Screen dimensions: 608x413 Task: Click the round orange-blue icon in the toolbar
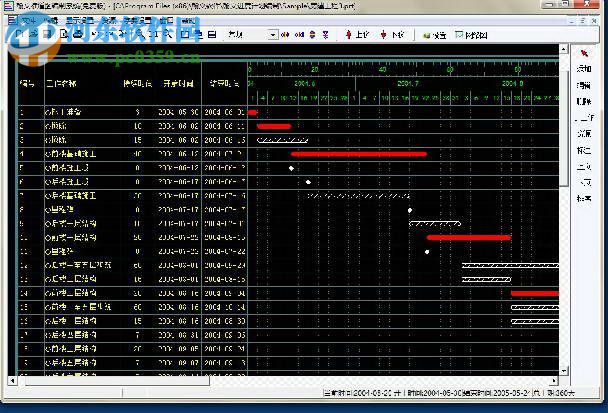(313, 35)
